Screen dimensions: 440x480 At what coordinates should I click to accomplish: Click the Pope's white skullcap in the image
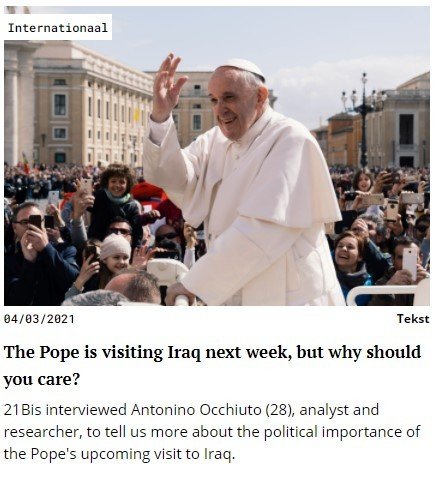(x=243, y=68)
